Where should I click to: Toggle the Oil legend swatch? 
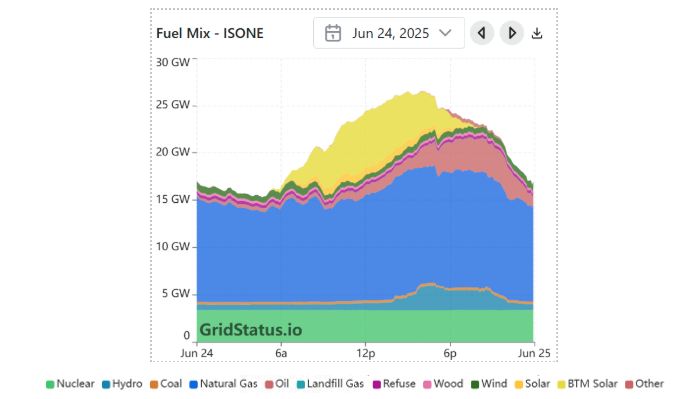click(x=269, y=385)
